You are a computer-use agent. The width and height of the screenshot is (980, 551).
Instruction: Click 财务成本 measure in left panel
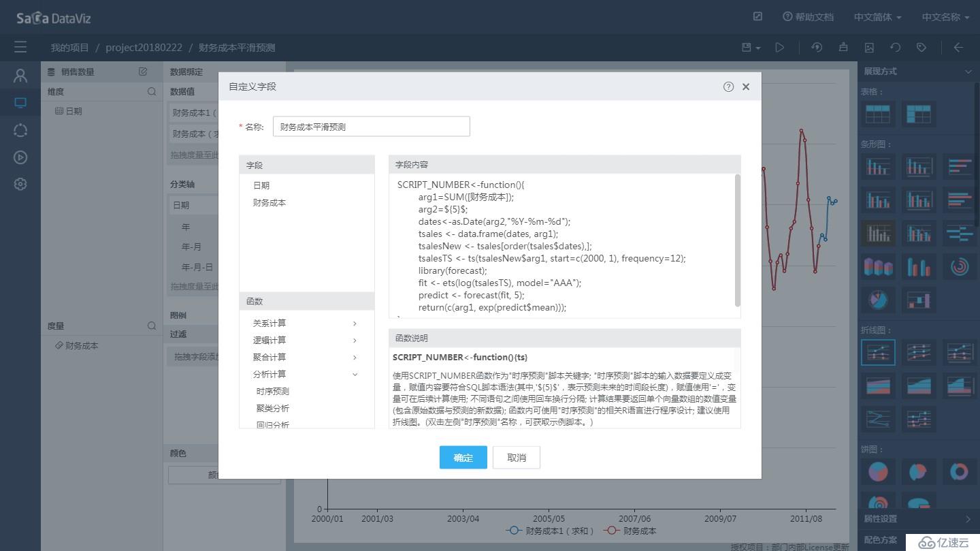point(77,345)
